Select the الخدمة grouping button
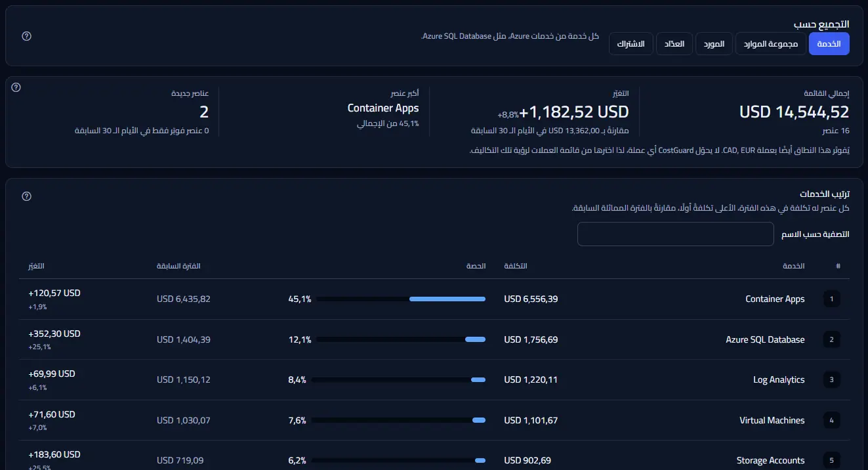 829,44
